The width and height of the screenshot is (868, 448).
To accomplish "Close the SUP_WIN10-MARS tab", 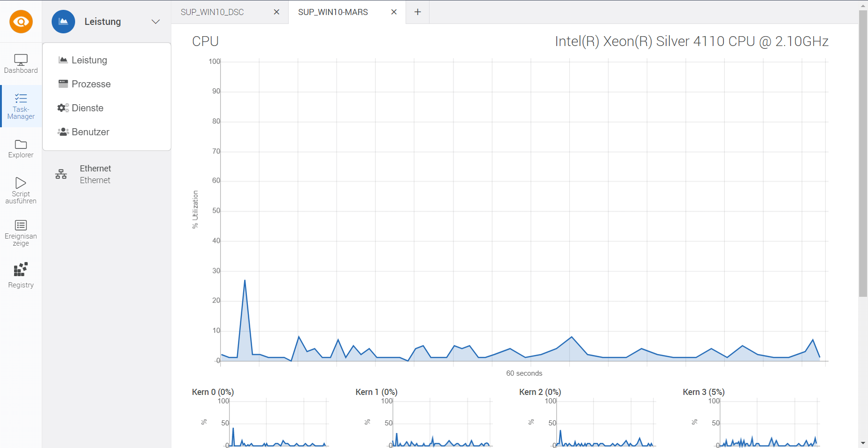I will (x=394, y=12).
